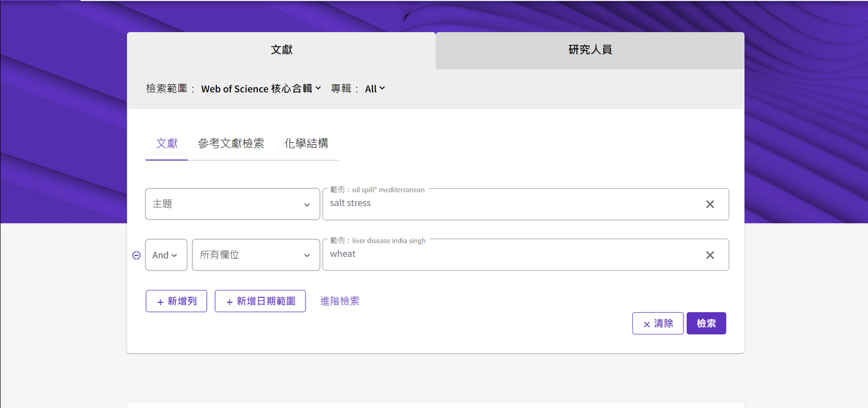The image size is (868, 408).
Task: Open the 專輯 All dropdown
Action: point(374,88)
